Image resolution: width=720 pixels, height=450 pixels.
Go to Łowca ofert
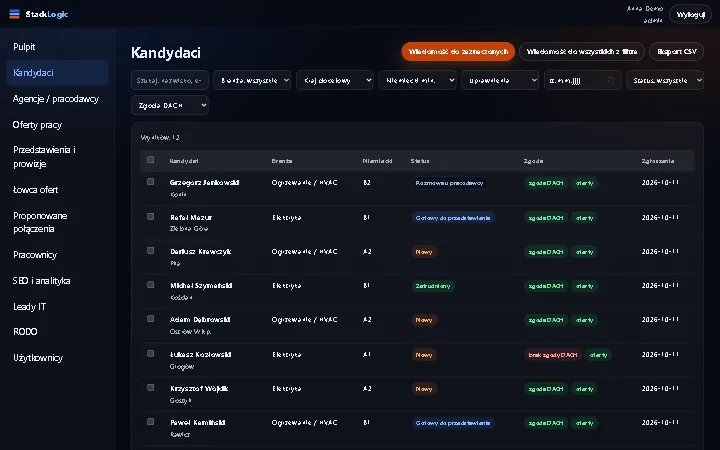(x=57, y=190)
